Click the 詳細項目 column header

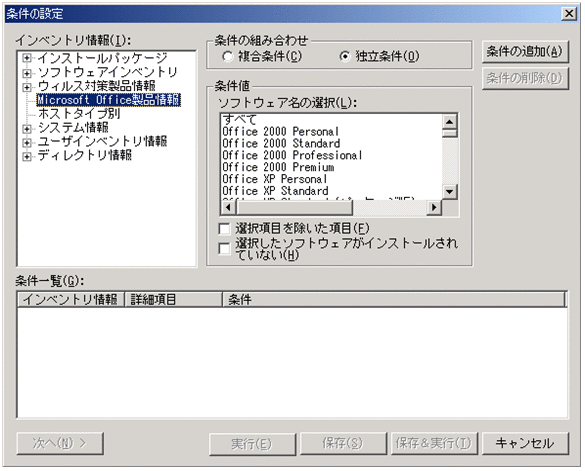(x=173, y=300)
